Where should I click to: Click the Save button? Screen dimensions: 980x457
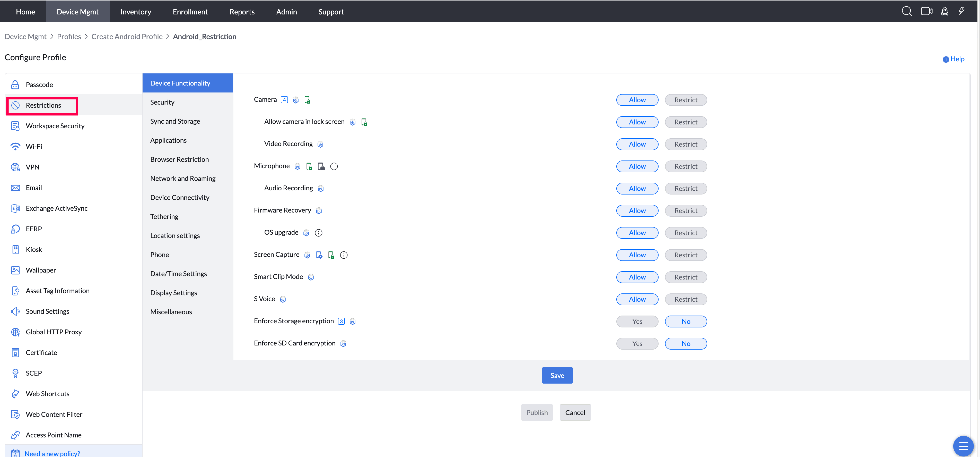click(x=557, y=375)
